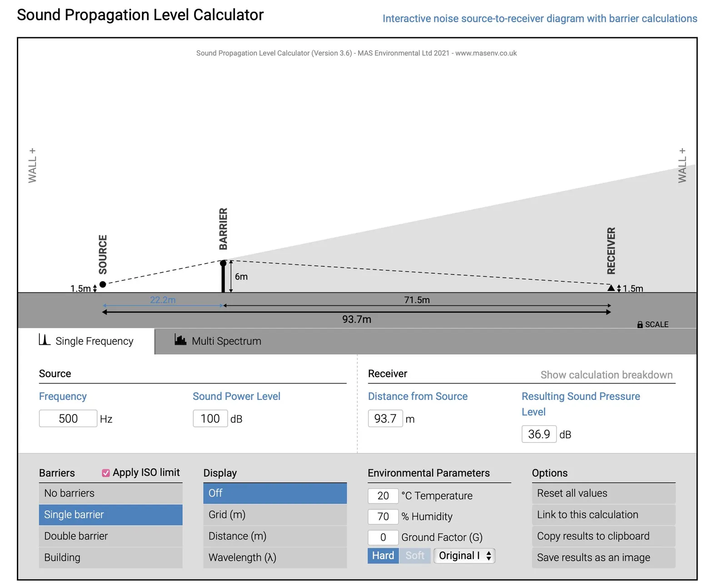Expand Show calculation breakdown

pyautogui.click(x=606, y=375)
